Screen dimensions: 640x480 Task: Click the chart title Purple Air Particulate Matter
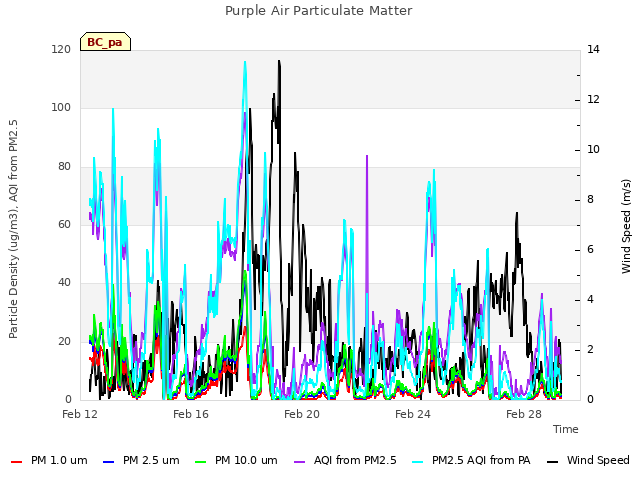point(318,11)
